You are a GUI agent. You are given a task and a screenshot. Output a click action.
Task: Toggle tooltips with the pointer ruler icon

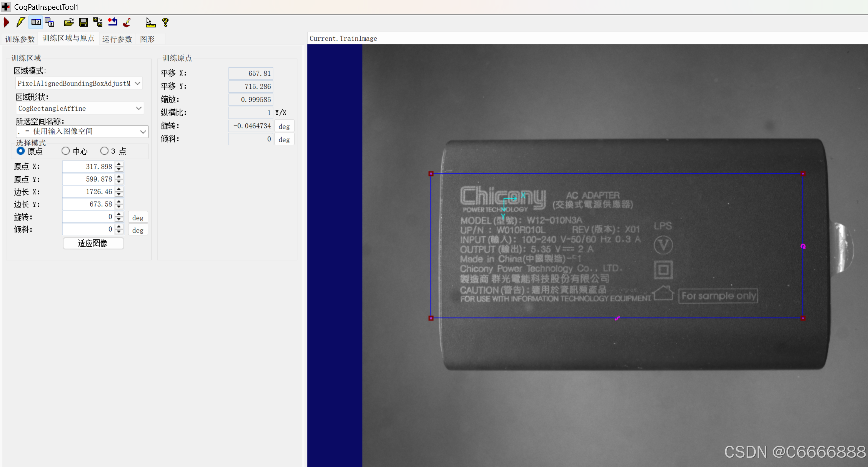150,22
